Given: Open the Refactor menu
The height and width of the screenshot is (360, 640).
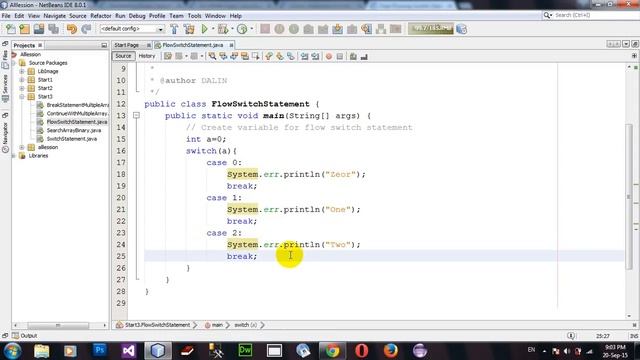Looking at the screenshot, I should click(101, 16).
